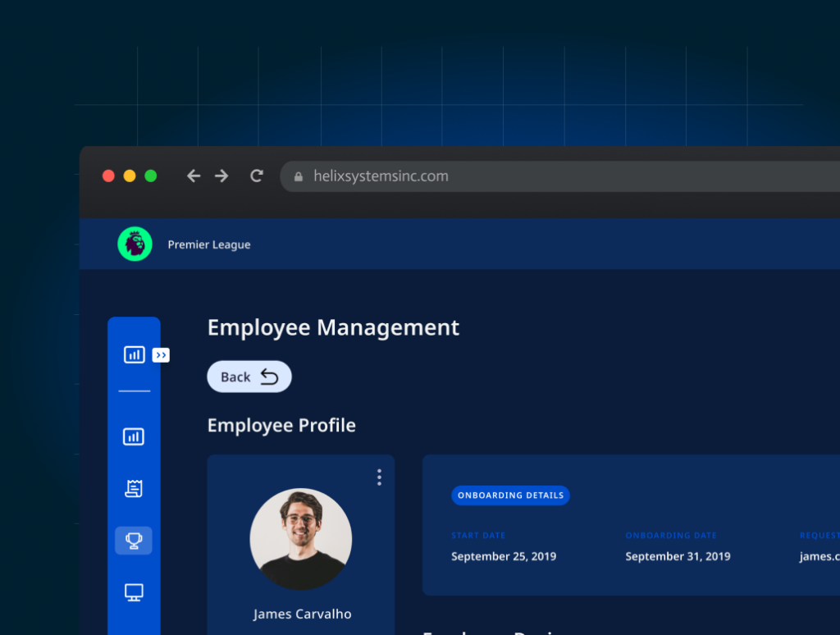840x635 pixels.
Task: Click the START DATE label
Action: click(478, 536)
